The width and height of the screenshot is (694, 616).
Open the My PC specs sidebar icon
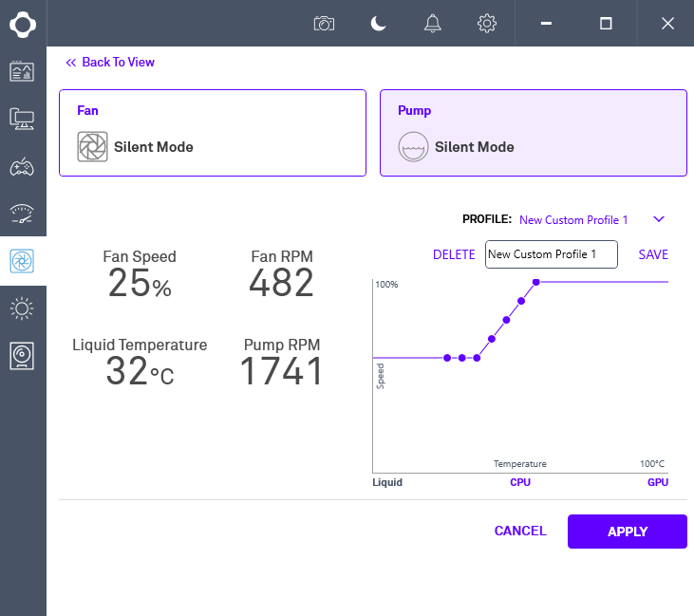pos(22,119)
